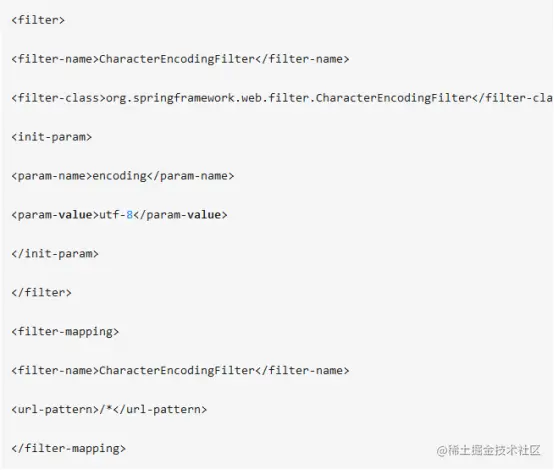Click the first CharacterEncodingFilter filter-name line
The image size is (554, 470).
tap(180, 59)
